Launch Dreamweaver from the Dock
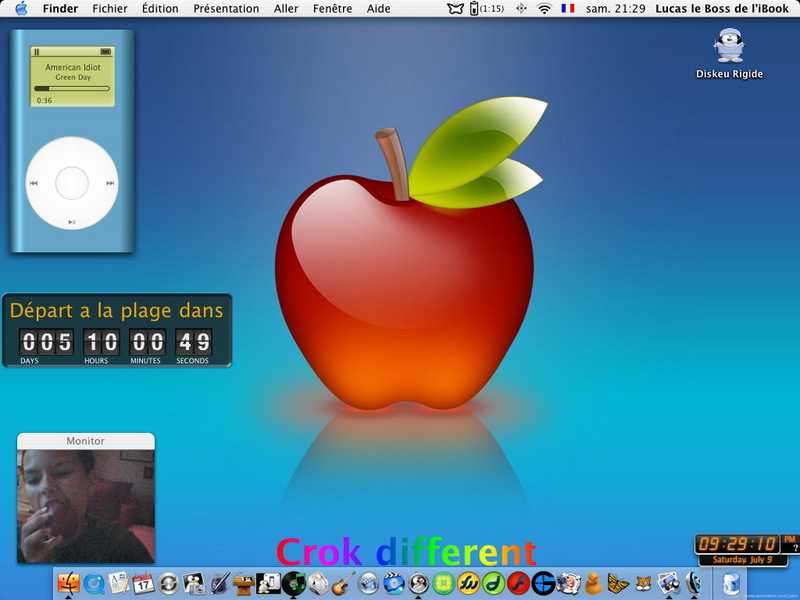Image resolution: width=800 pixels, height=600 pixels. [x=493, y=583]
